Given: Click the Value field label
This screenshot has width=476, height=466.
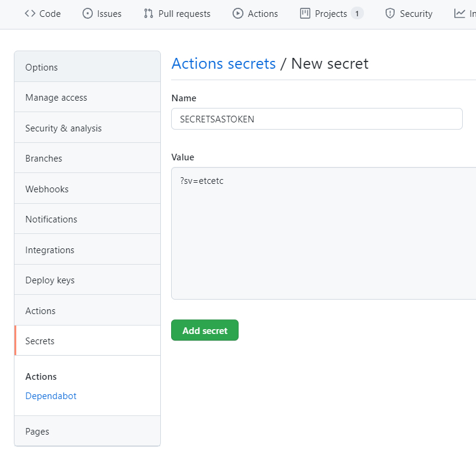Looking at the screenshot, I should (x=183, y=157).
